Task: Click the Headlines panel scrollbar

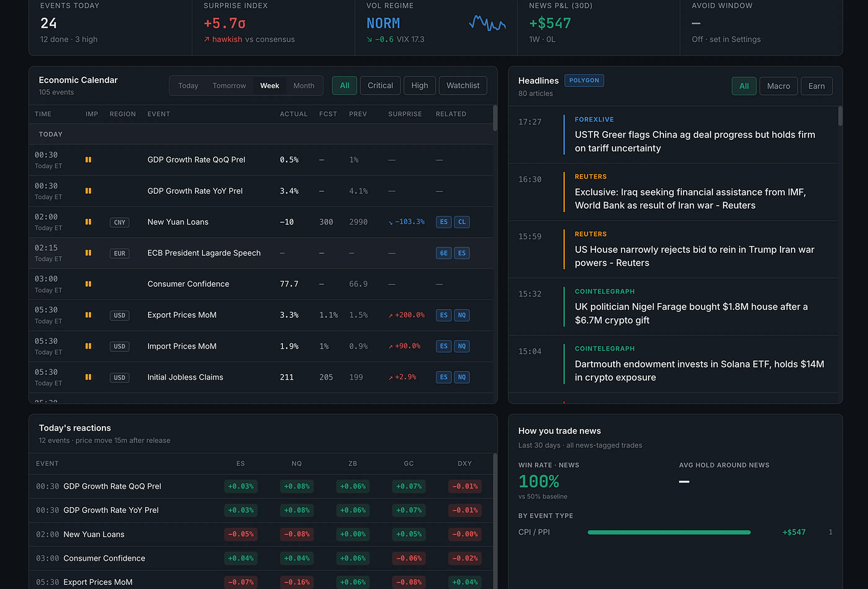Action: pyautogui.click(x=840, y=116)
